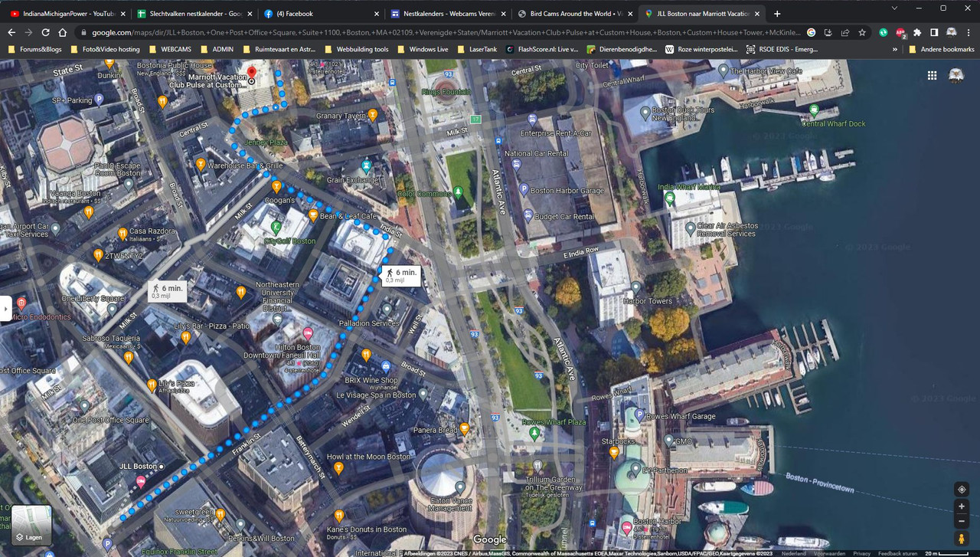Click the BRIX Wine Shop marker

tap(386, 367)
